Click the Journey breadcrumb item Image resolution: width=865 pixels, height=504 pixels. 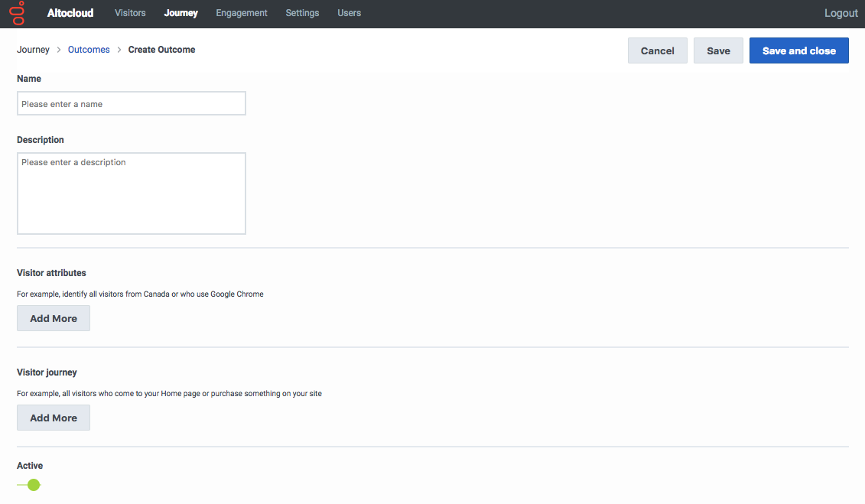(x=33, y=50)
